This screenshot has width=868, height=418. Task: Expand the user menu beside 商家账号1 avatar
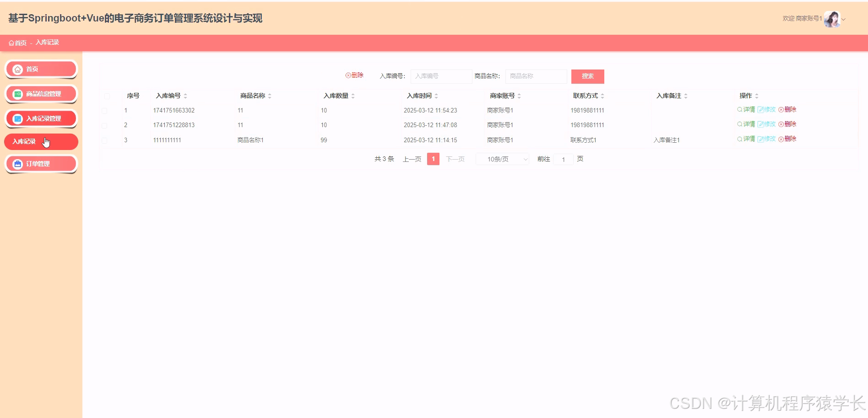(x=845, y=19)
